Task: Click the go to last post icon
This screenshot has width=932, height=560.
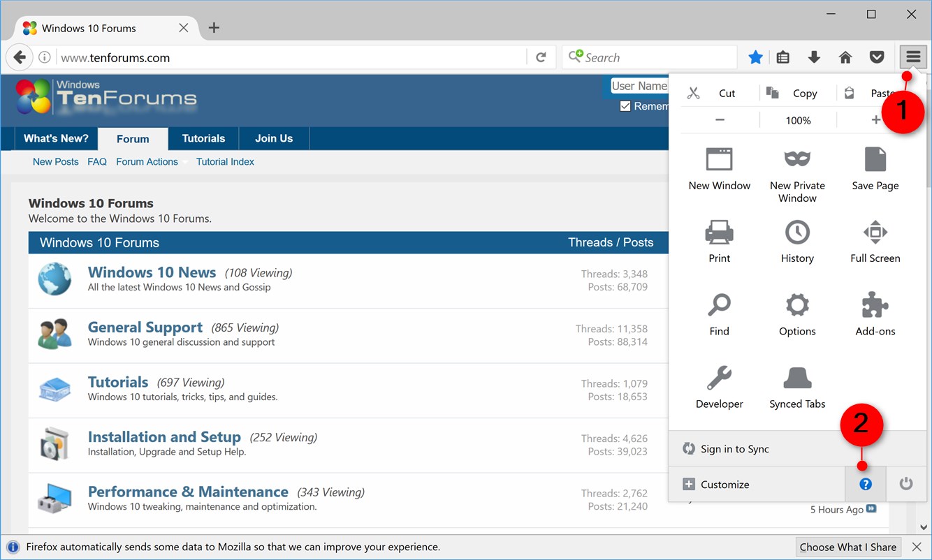Action: [871, 509]
